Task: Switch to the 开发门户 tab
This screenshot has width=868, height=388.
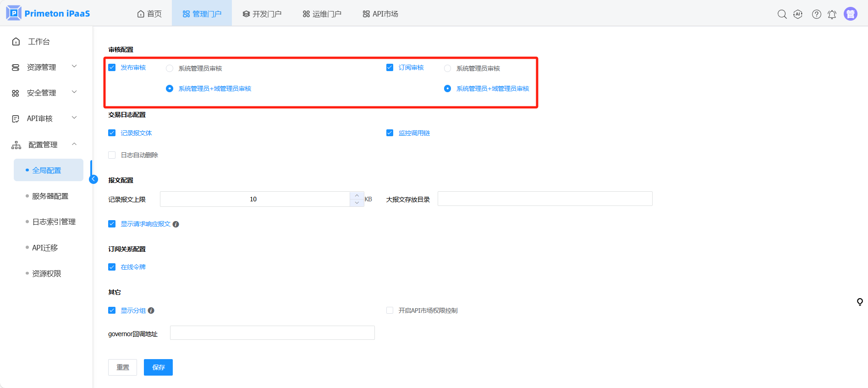Action: point(262,14)
